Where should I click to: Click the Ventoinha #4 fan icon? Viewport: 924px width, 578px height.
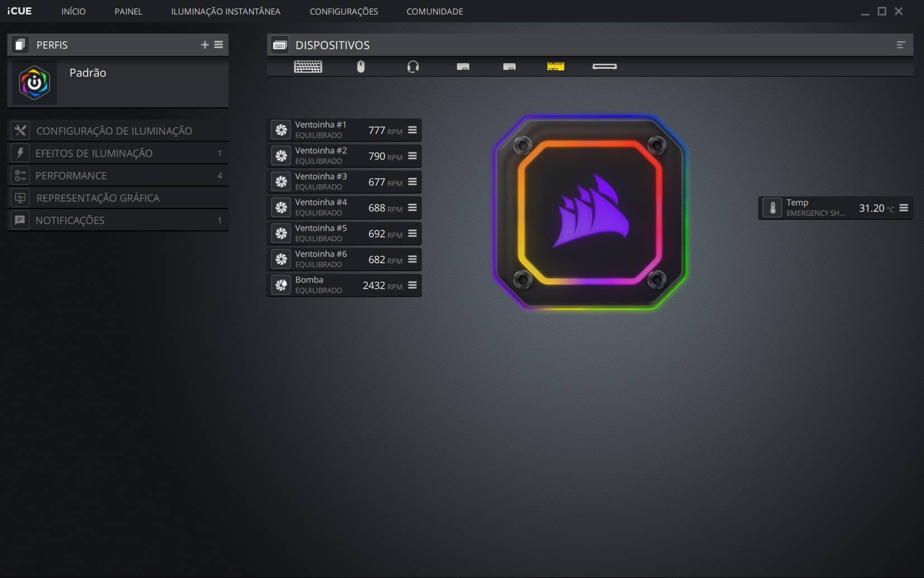coord(281,207)
